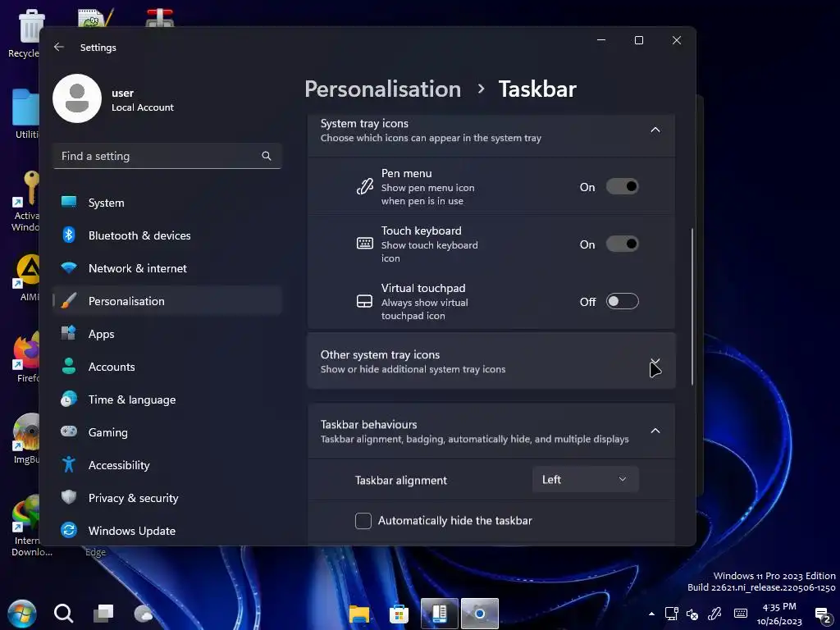The width and height of the screenshot is (840, 630).
Task: Click the pen menu tray icon
Action: click(x=714, y=614)
